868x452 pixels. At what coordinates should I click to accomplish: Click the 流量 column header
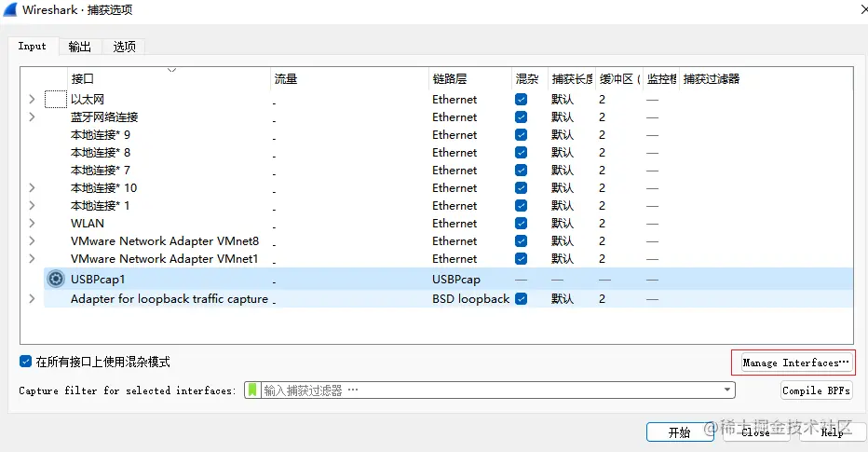(x=349, y=78)
